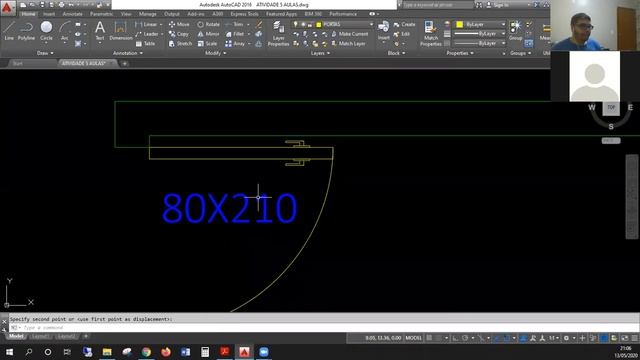Image resolution: width=640 pixels, height=360 pixels.
Task: Open the ByLayer color dropdown
Action: [503, 24]
